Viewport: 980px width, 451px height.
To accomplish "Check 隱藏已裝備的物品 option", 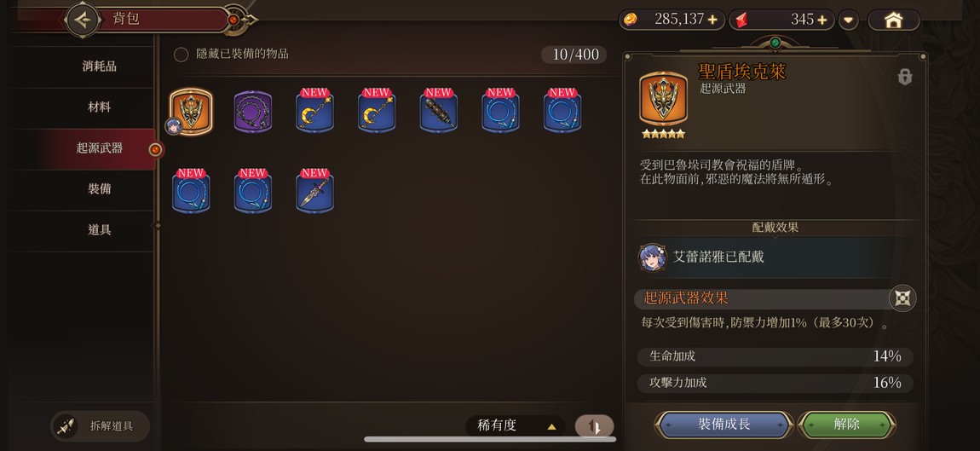I will click(182, 55).
